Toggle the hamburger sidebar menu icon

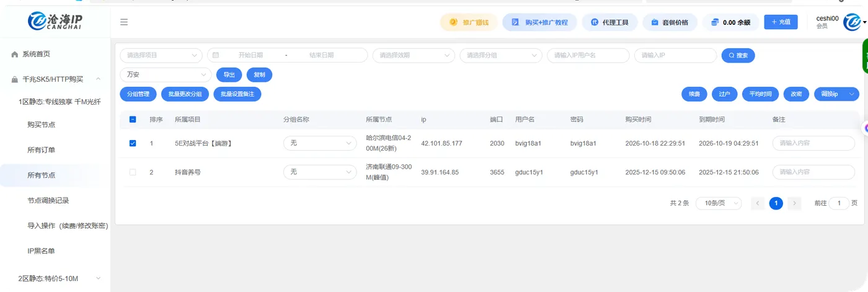[124, 22]
